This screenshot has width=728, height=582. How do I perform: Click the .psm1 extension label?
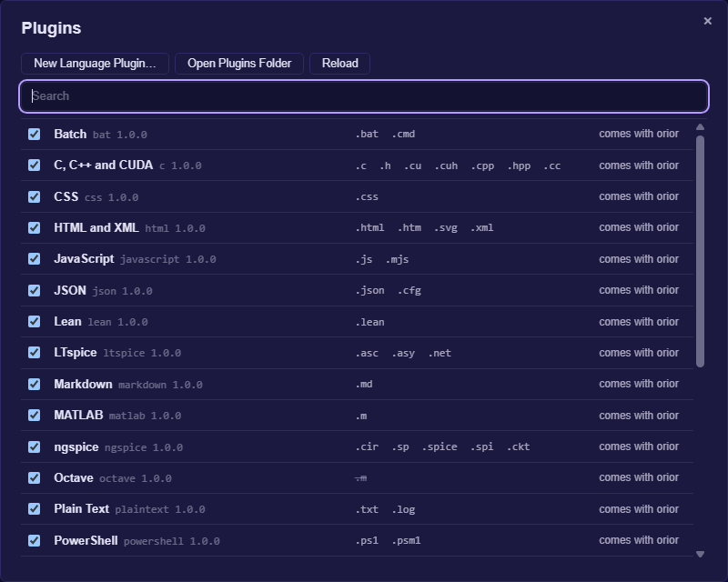pos(406,541)
